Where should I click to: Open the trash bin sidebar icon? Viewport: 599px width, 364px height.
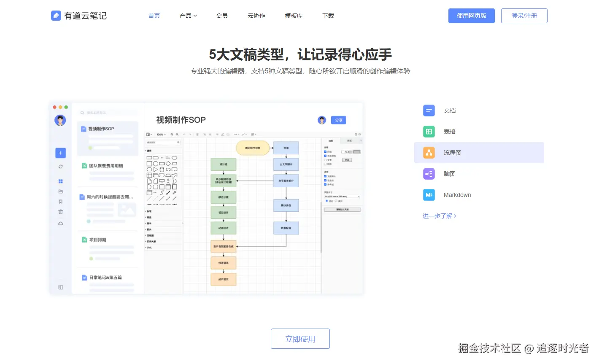pos(60,212)
